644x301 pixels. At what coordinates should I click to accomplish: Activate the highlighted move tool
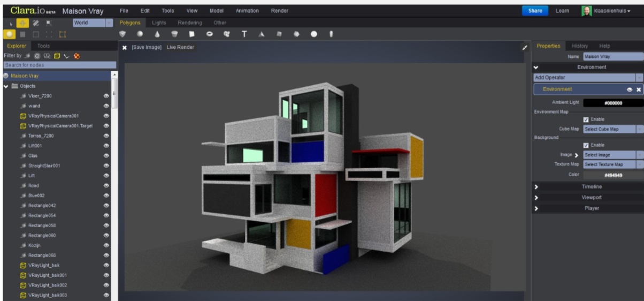(x=23, y=23)
